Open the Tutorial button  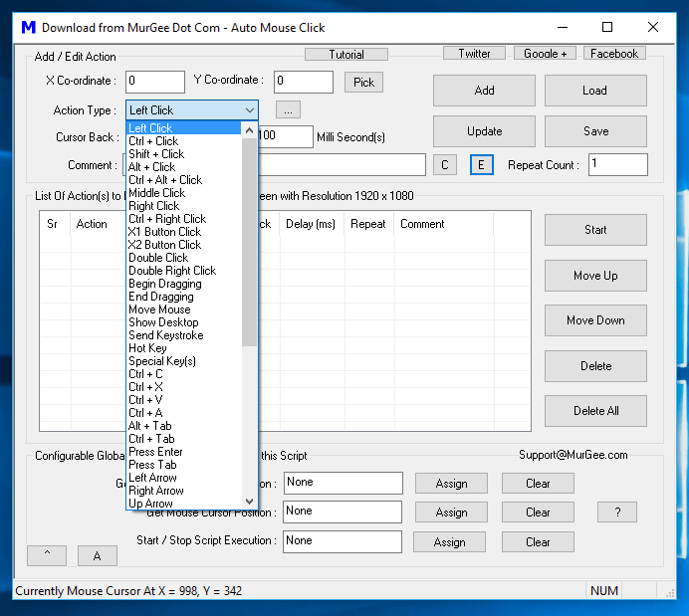pyautogui.click(x=346, y=55)
